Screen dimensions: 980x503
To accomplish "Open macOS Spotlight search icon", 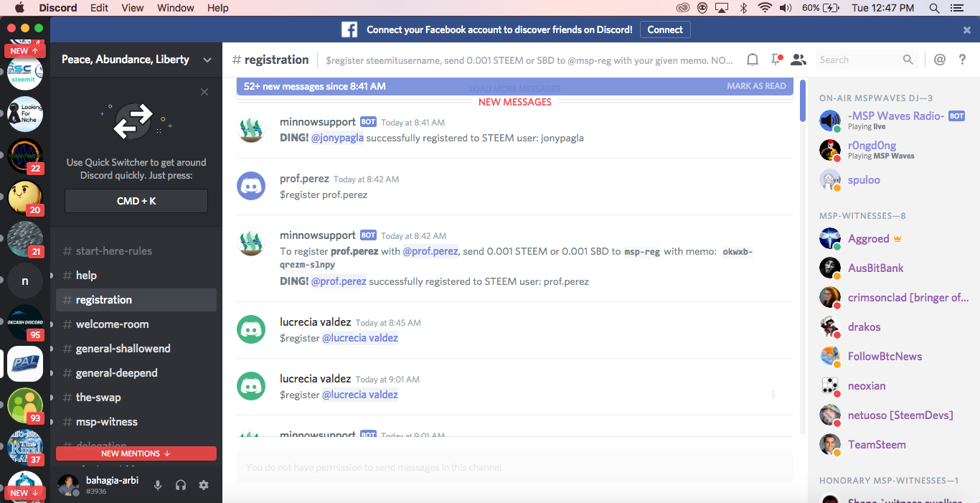I will 934,8.
